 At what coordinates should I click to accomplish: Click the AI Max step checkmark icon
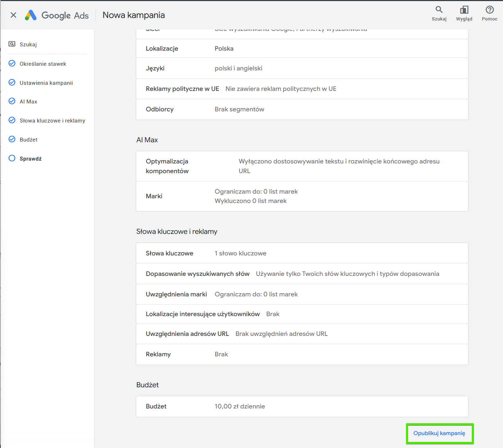pos(12,101)
